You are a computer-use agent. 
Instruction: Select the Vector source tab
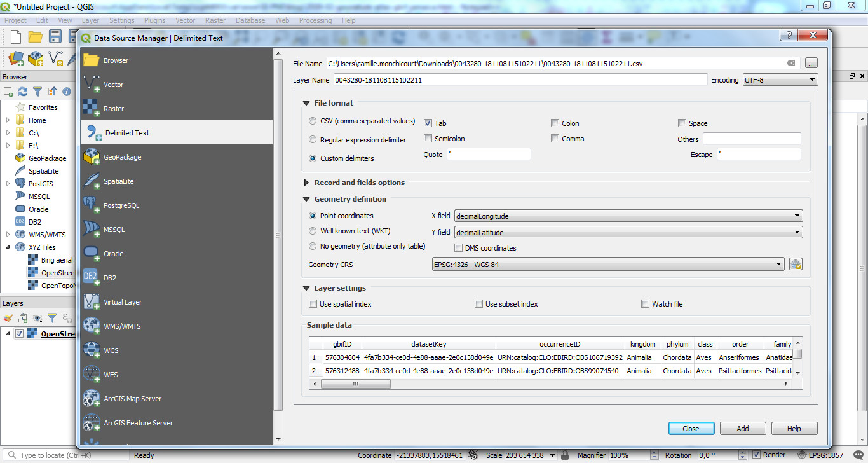click(x=177, y=85)
